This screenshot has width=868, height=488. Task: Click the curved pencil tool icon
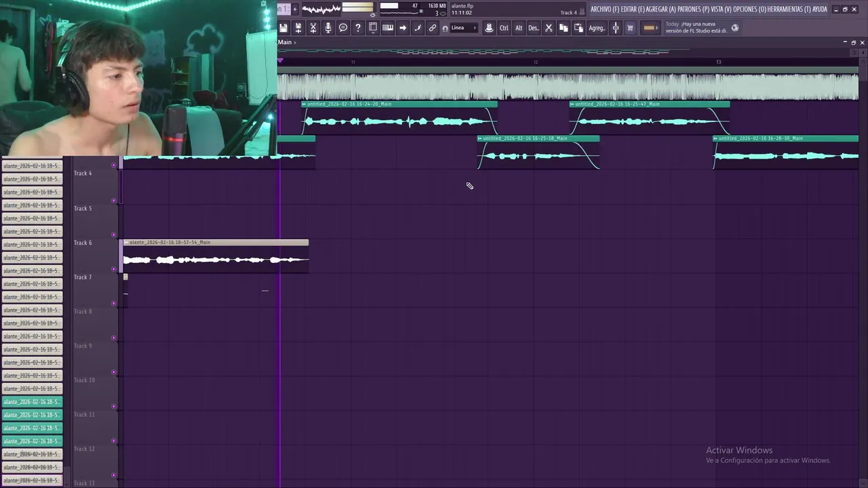coord(418,28)
